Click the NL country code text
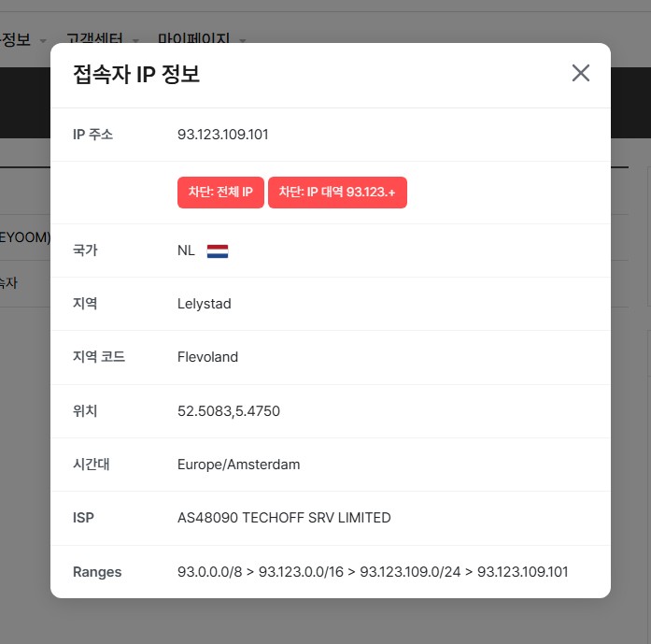 click(x=186, y=250)
